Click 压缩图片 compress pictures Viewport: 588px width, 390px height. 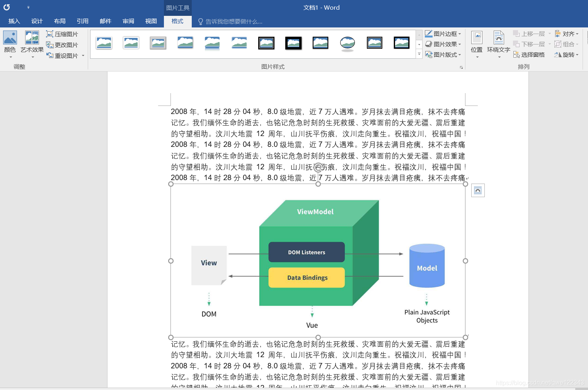point(62,34)
